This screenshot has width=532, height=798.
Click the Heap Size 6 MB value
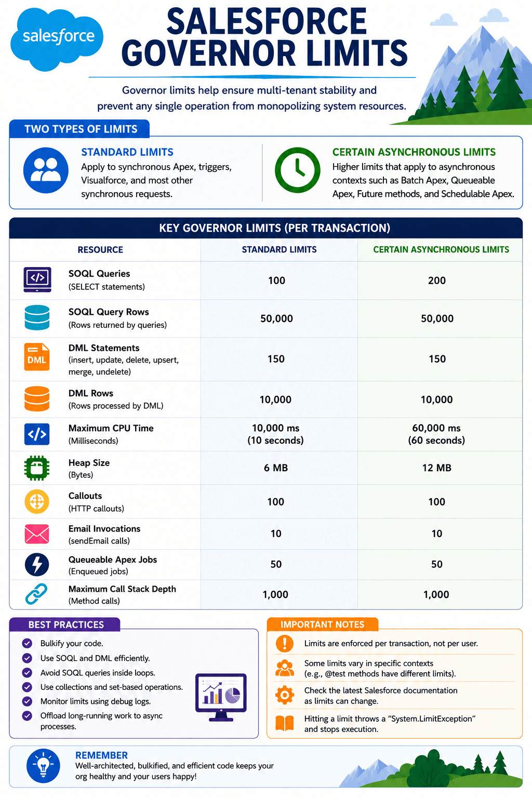pos(276,468)
